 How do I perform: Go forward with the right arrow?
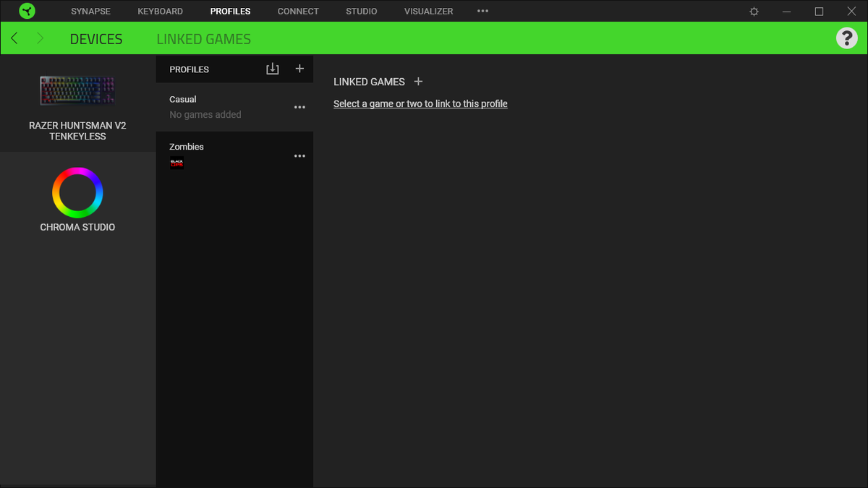[40, 38]
